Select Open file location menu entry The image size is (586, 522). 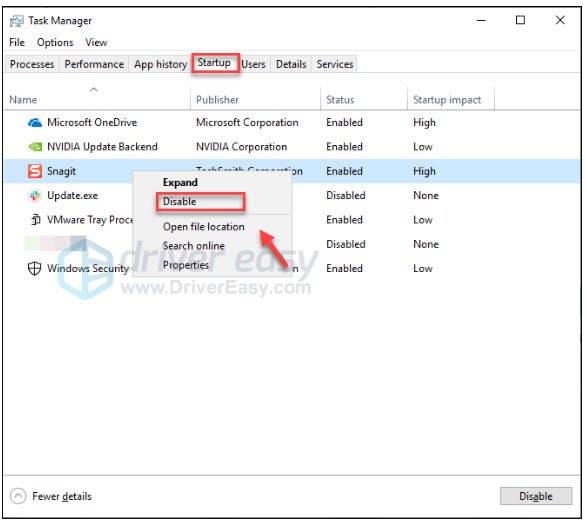[204, 227]
